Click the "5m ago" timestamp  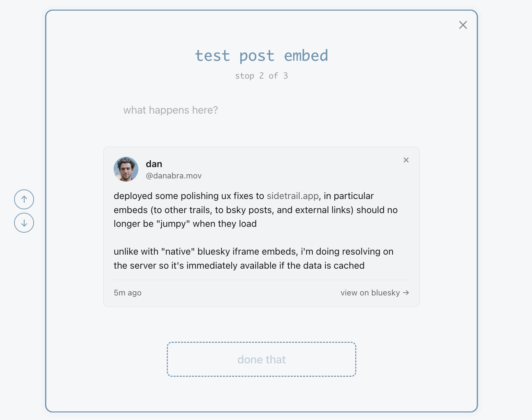[128, 293]
